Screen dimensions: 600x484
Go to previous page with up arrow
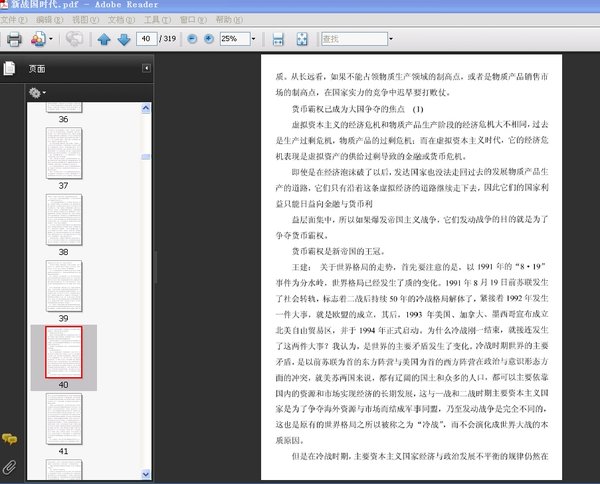click(x=104, y=39)
